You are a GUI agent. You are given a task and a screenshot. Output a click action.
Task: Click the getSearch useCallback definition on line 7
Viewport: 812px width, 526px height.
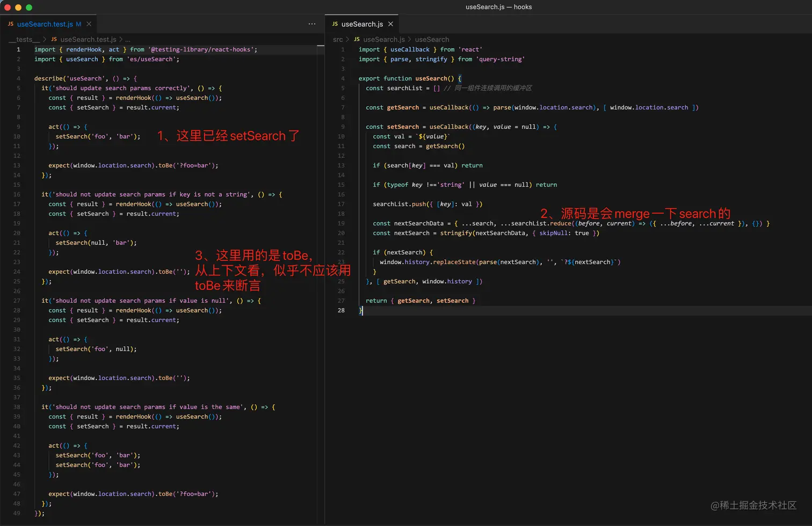pos(532,107)
